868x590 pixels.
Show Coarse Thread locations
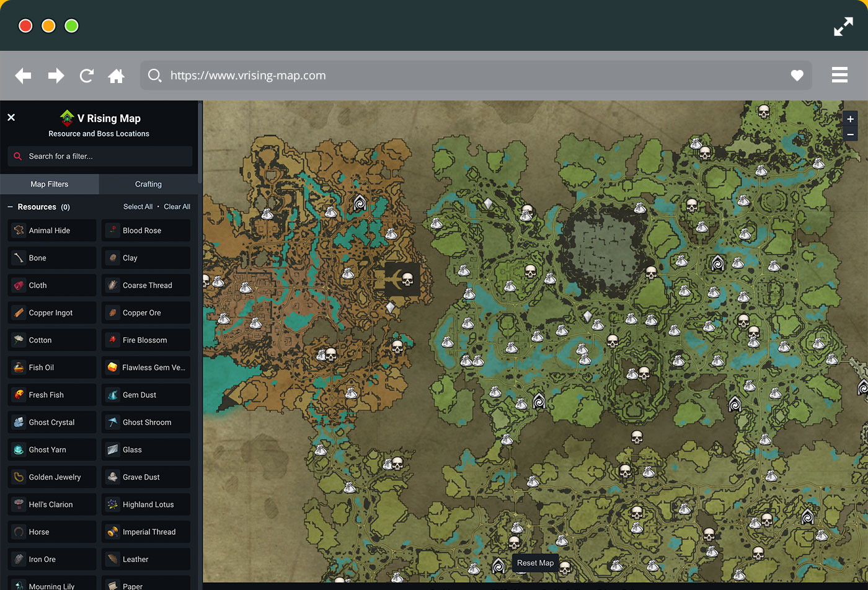[146, 285]
